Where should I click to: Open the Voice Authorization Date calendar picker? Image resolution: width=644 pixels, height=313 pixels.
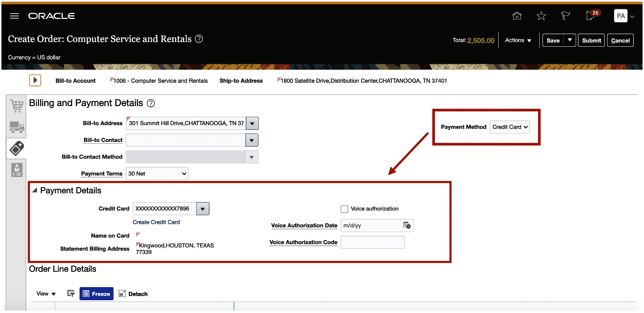click(407, 225)
